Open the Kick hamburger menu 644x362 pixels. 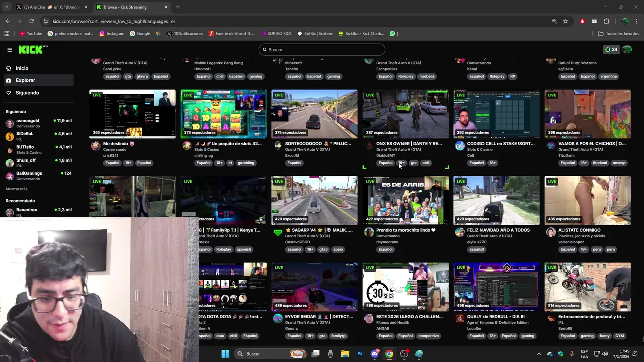(10, 50)
